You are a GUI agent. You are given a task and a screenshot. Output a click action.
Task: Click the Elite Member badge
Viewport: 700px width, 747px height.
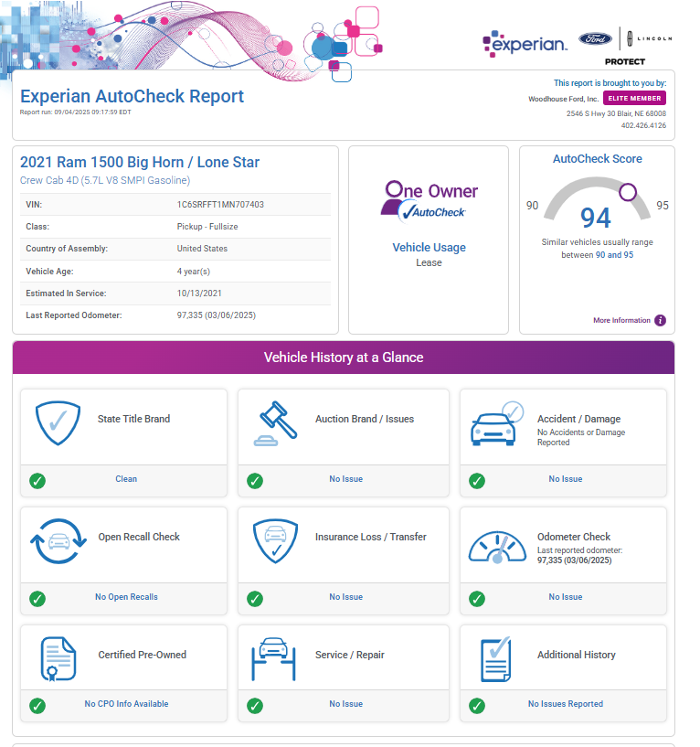click(634, 99)
